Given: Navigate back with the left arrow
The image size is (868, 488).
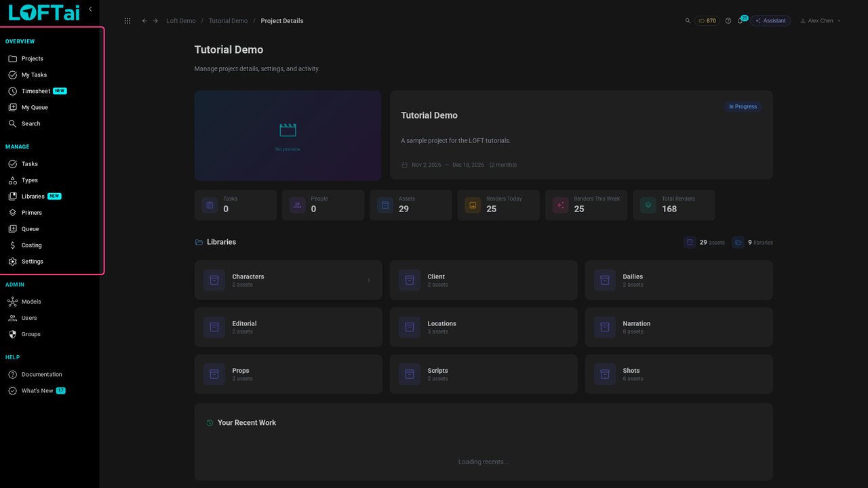Looking at the screenshot, I should coord(144,21).
